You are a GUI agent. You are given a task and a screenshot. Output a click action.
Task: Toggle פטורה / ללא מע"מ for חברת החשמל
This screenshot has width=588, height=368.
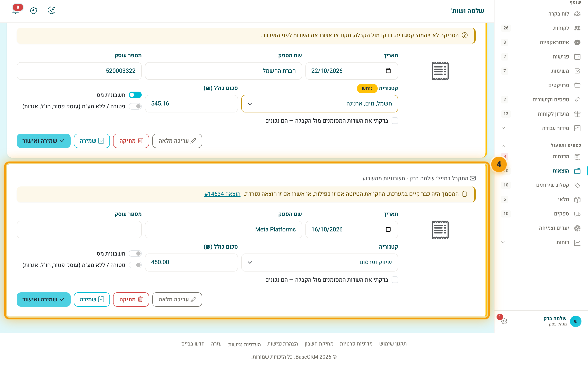135,106
